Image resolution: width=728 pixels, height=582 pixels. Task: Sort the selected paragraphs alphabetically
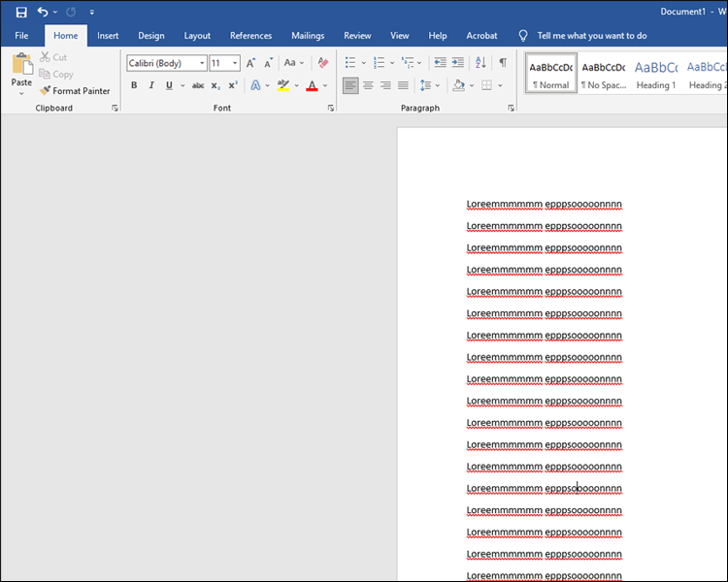pyautogui.click(x=480, y=63)
